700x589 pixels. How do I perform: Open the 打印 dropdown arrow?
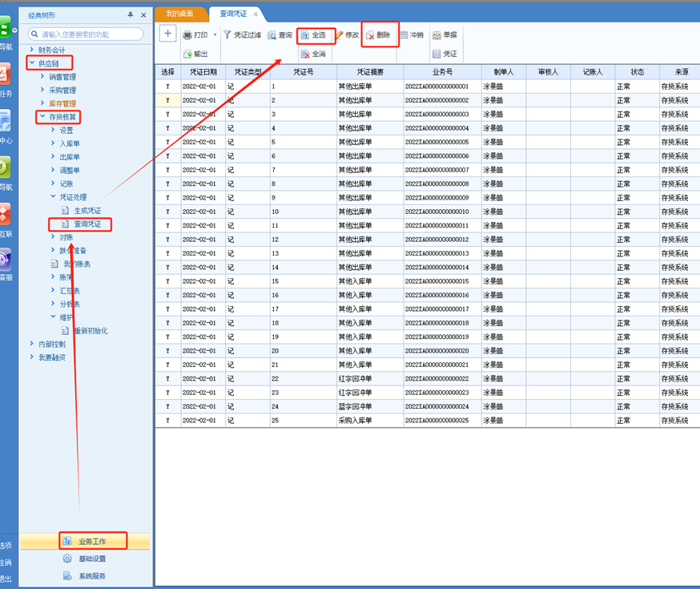(215, 34)
